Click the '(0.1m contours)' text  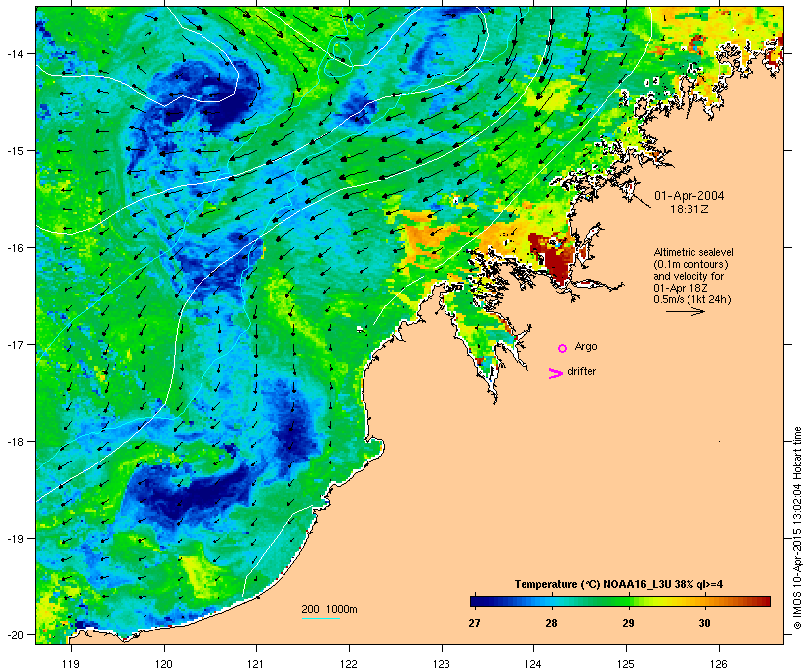pos(691,264)
